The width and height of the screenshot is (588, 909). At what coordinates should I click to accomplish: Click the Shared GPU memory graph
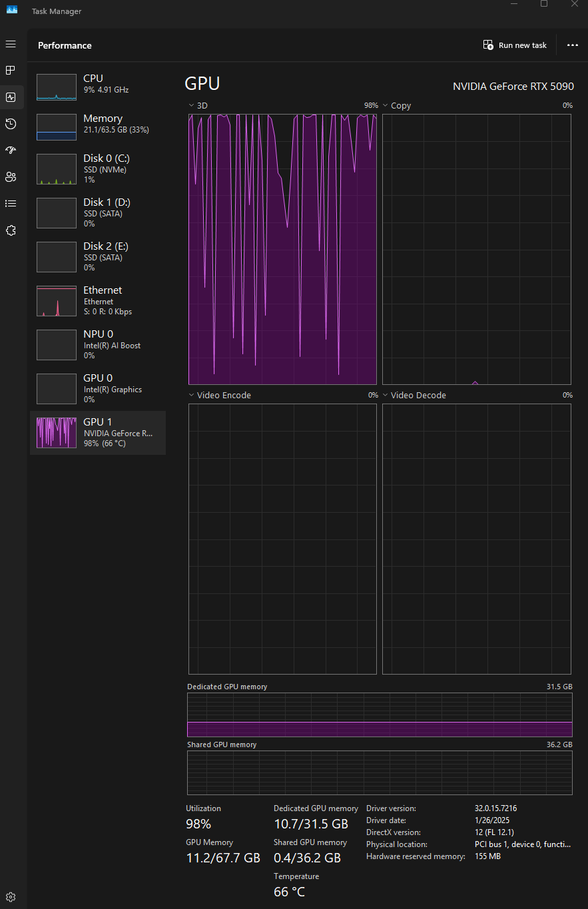pos(380,773)
